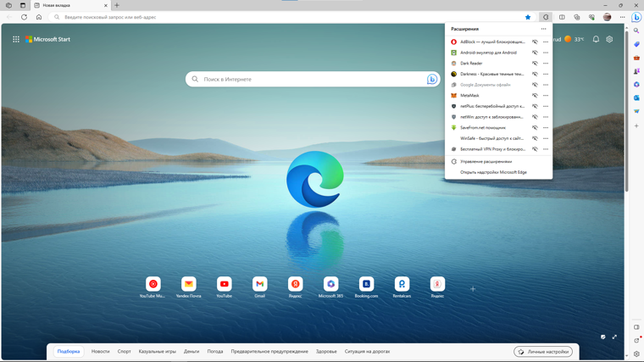
Task: Open notifications bell on new tab
Action: [596, 39]
